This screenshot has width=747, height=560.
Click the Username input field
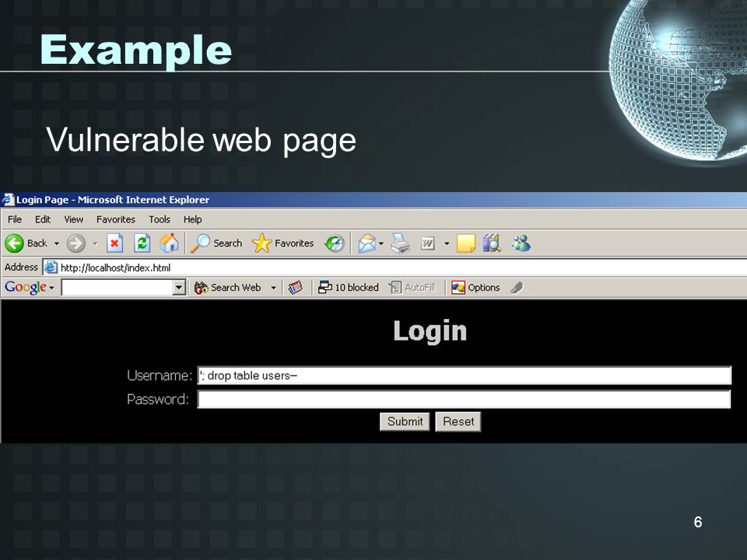[464, 375]
